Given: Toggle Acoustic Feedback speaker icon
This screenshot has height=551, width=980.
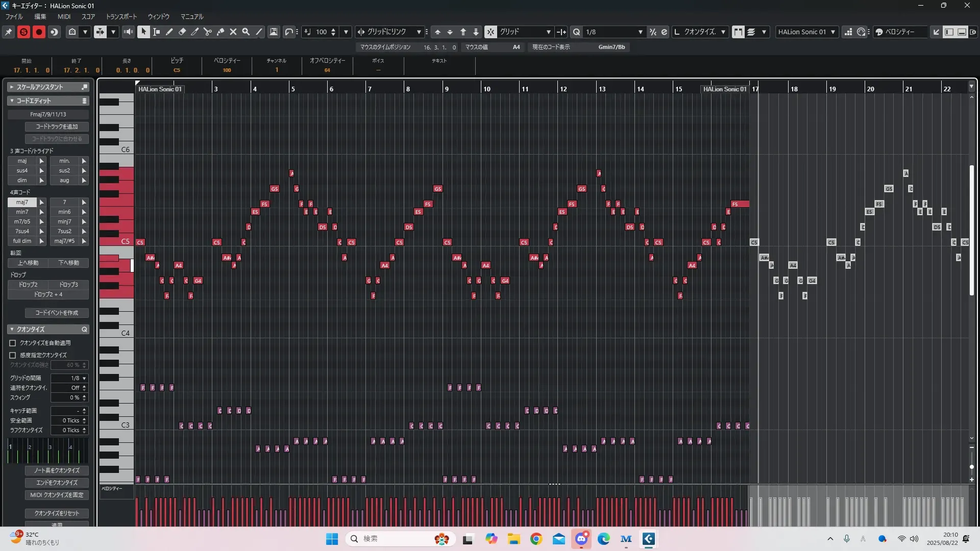Looking at the screenshot, I should point(128,32).
